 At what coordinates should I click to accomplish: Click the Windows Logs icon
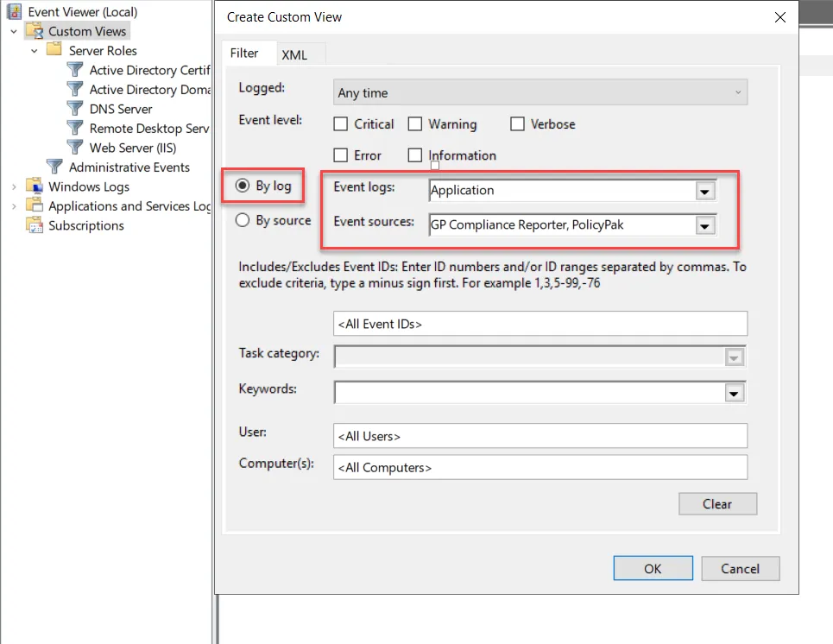coord(33,186)
